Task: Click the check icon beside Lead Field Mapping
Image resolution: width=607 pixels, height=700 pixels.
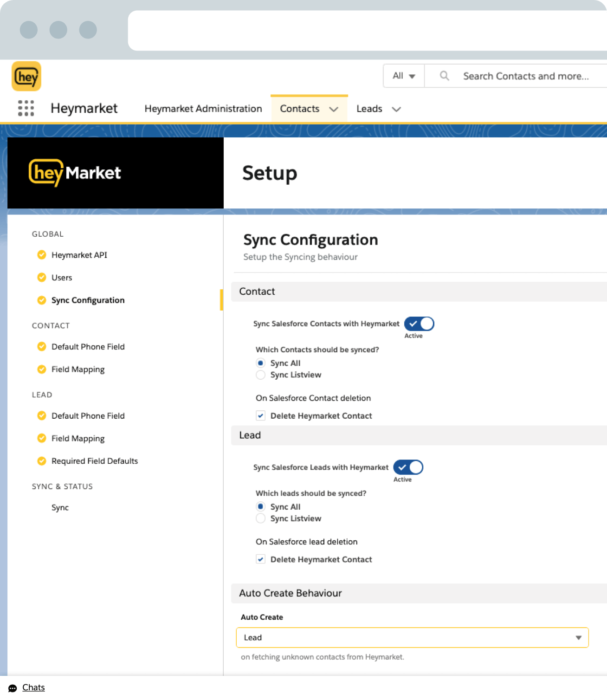Action: point(42,438)
